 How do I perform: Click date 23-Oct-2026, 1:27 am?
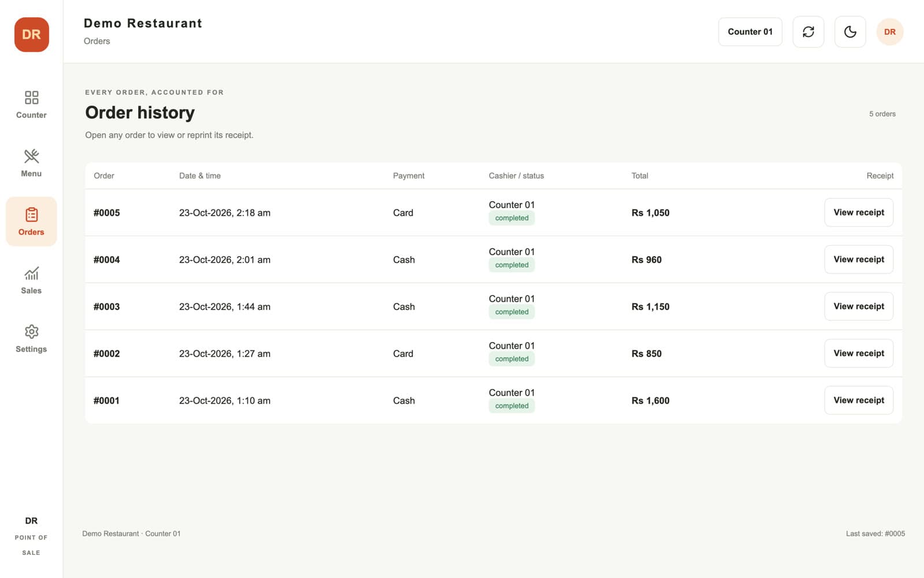[225, 354]
